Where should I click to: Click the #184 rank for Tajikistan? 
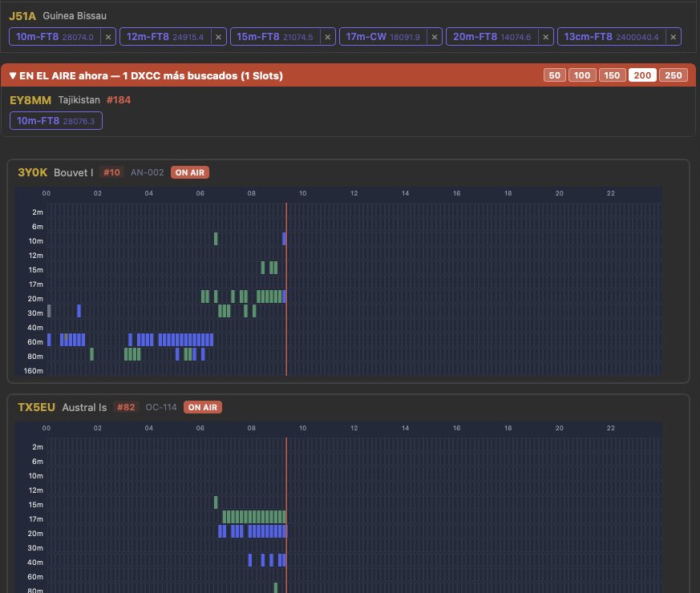119,100
